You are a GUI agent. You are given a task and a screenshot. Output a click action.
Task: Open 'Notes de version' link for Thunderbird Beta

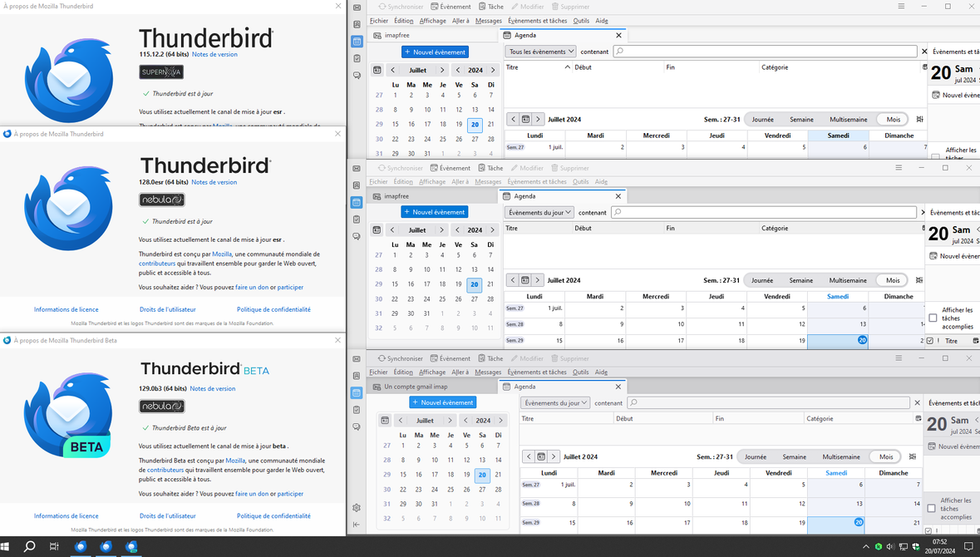(x=212, y=388)
